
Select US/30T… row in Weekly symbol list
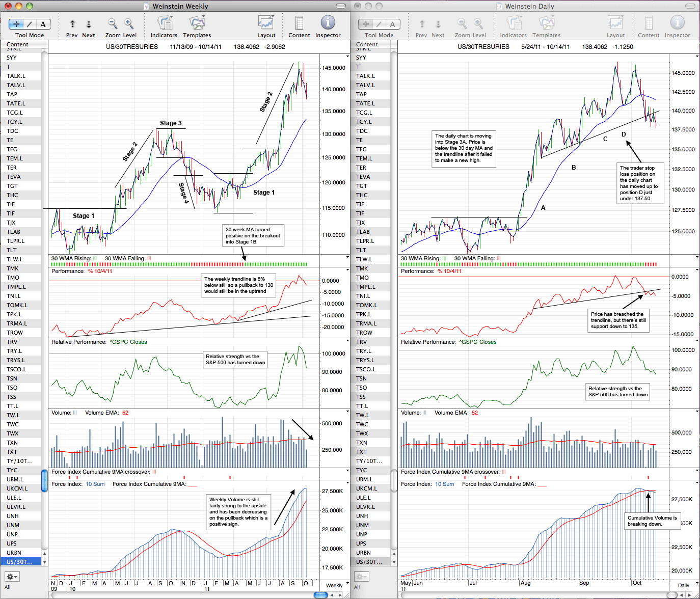(20, 562)
